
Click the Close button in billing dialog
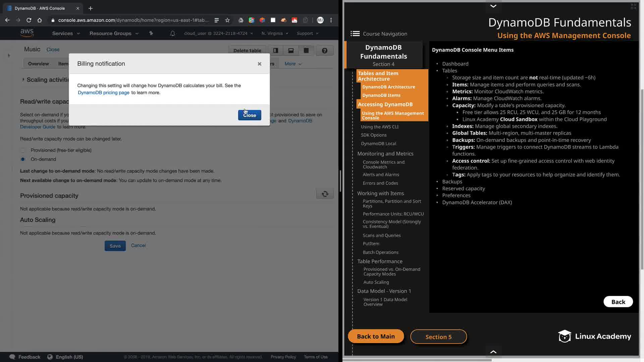249,115
